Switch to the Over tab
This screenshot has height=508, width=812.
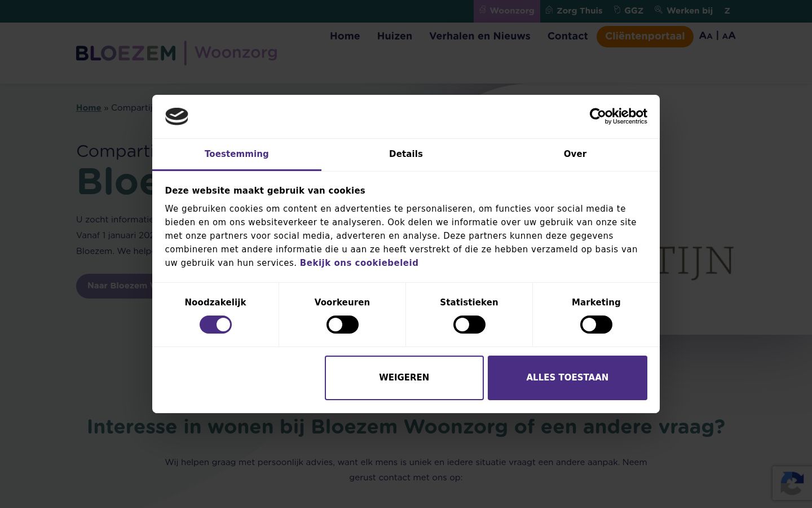(575, 154)
